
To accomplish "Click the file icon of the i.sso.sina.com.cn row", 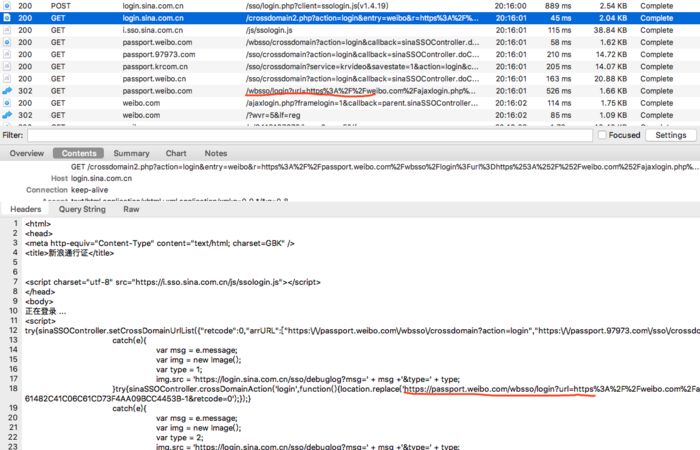I will point(7,30).
